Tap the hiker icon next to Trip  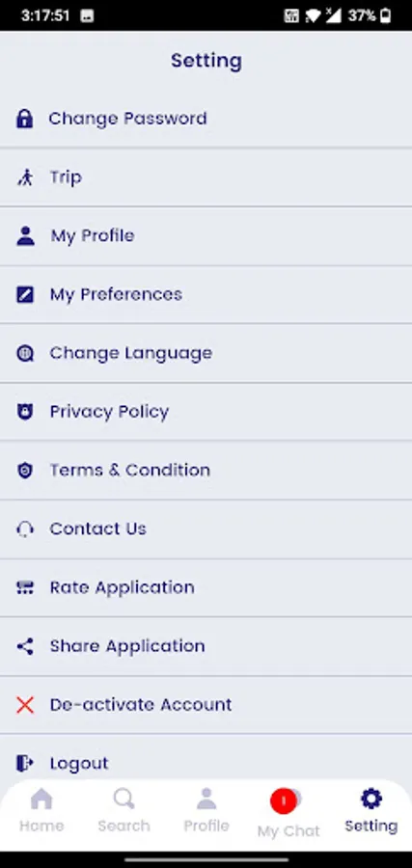tap(25, 177)
